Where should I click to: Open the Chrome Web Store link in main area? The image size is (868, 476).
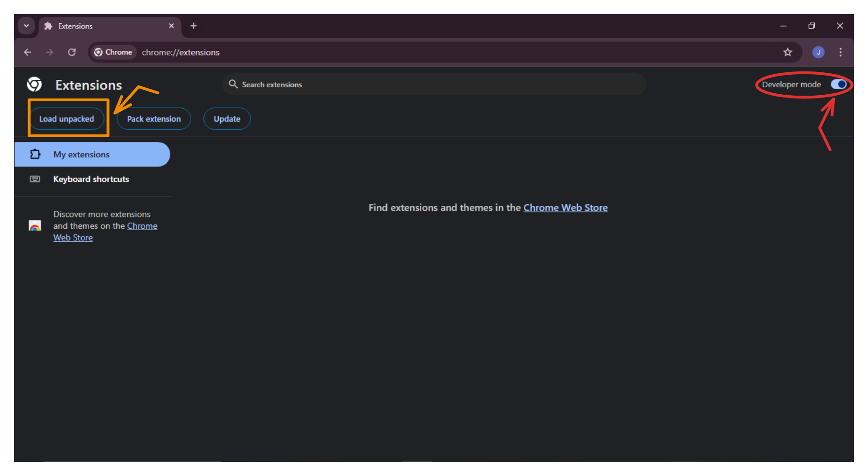[x=565, y=208]
